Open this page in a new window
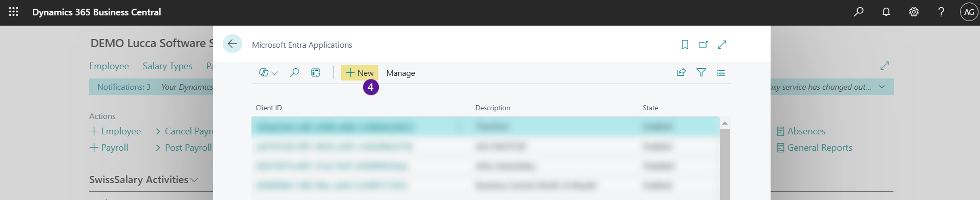This screenshot has width=980, height=200. coord(704,45)
